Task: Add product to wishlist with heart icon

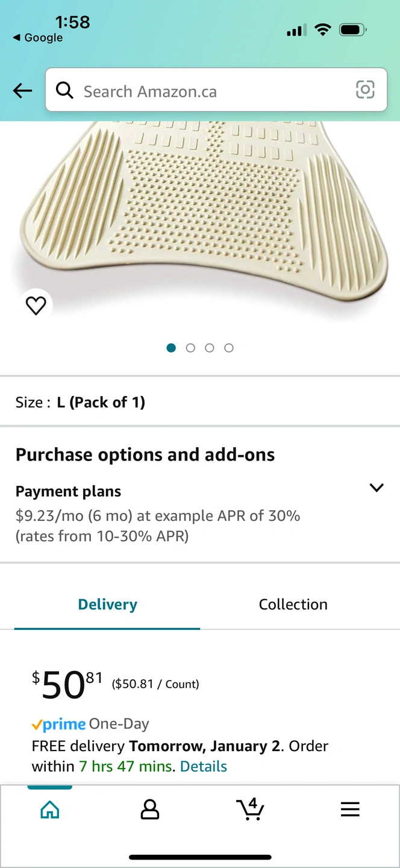Action: 36,306
